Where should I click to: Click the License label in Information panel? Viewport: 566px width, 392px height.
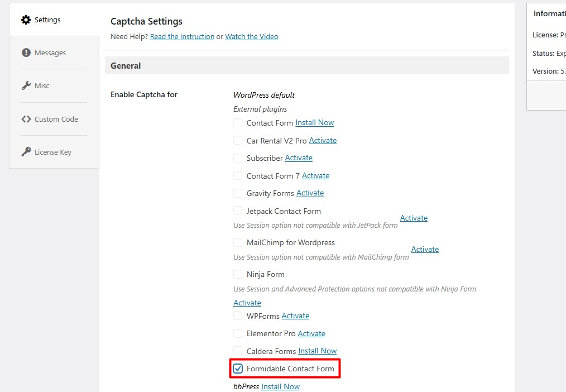click(545, 35)
